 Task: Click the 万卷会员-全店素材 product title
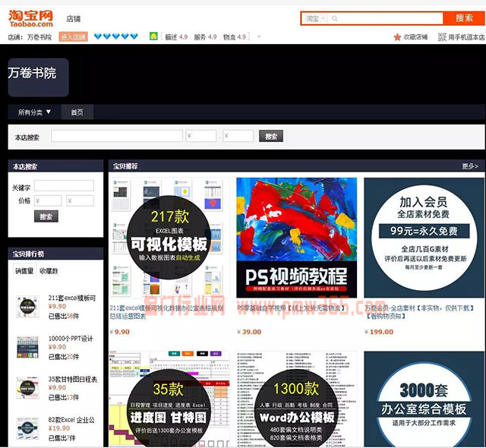pyautogui.click(x=419, y=312)
